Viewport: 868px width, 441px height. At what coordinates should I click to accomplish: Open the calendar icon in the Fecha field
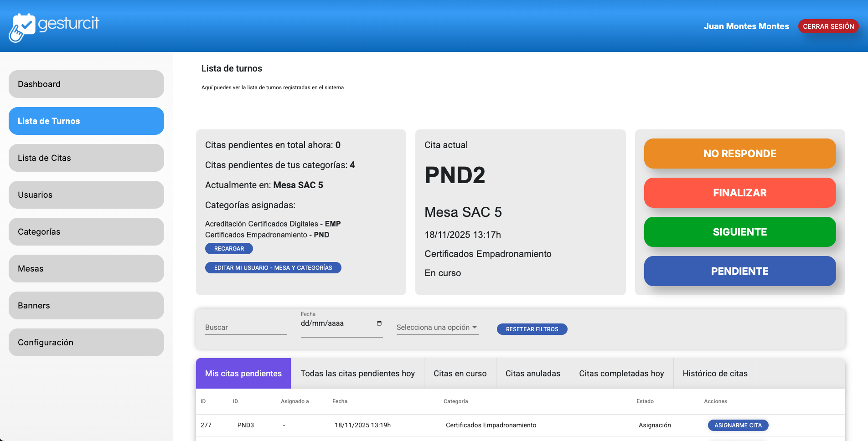pyautogui.click(x=379, y=323)
